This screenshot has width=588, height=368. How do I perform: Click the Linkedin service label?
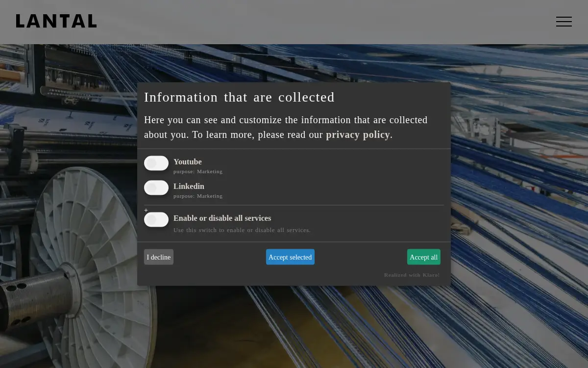click(x=189, y=186)
